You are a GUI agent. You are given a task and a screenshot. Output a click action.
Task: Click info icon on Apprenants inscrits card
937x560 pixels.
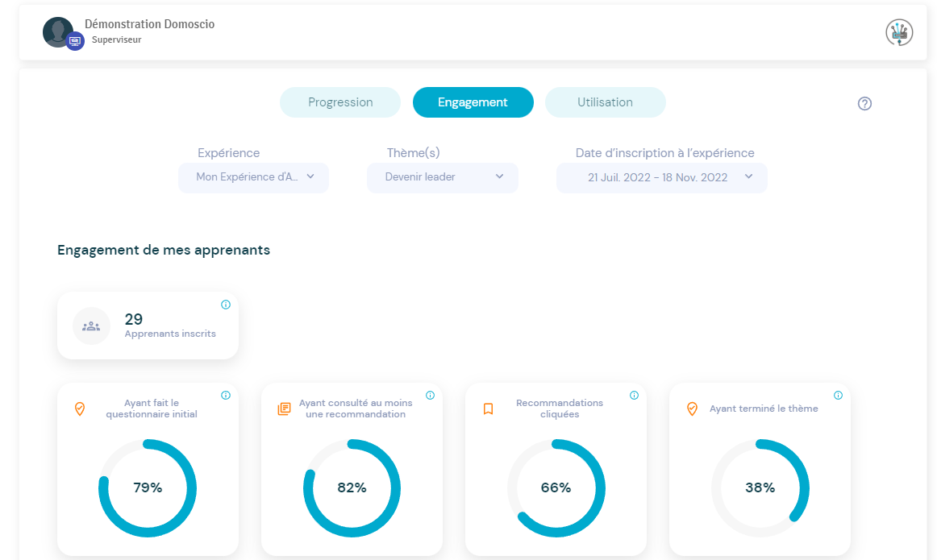coord(226,305)
